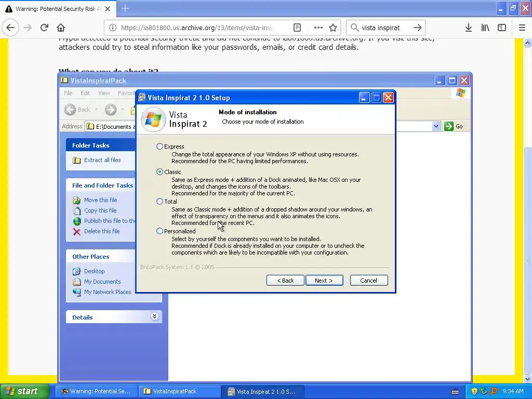This screenshot has height=399, width=532.
Task: Expand the Details panel chevron
Action: point(154,316)
